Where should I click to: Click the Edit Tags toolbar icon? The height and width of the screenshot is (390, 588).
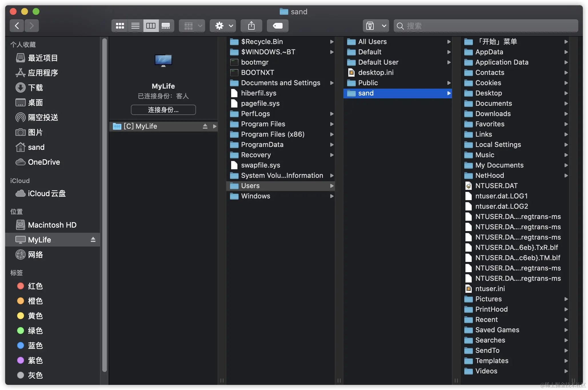click(x=277, y=26)
